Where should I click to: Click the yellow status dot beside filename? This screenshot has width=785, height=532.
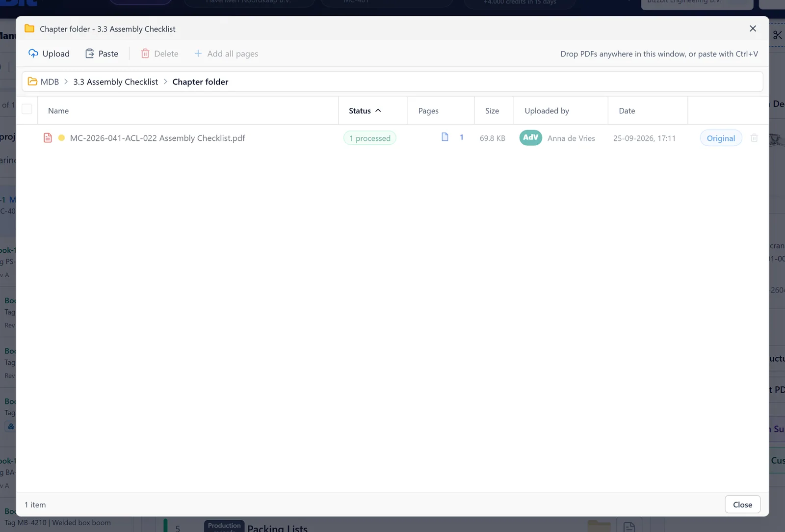61,138
